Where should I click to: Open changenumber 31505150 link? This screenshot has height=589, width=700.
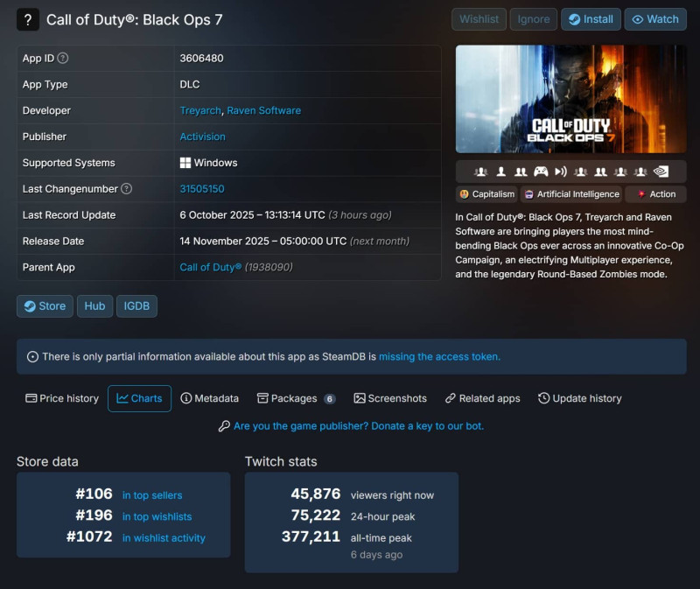point(202,189)
